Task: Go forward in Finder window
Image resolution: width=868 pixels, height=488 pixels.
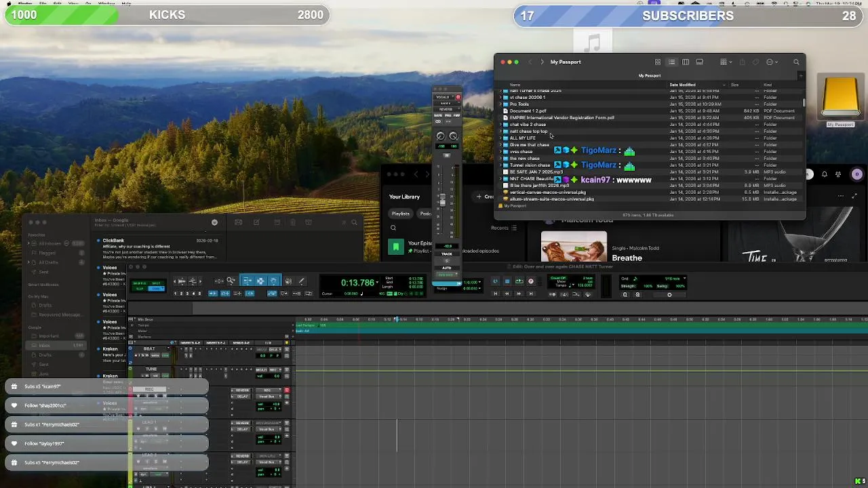Action: pyautogui.click(x=542, y=62)
